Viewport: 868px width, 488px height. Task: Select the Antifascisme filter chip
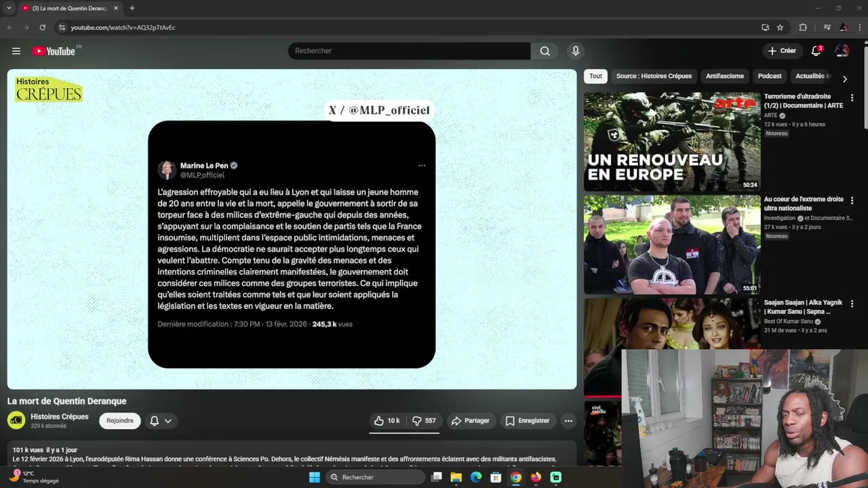point(725,76)
